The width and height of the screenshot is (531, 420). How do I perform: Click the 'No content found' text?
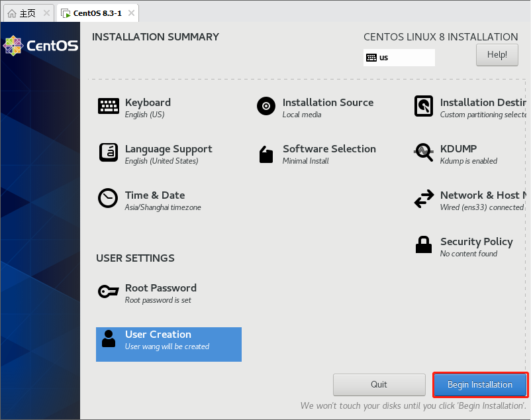pyautogui.click(x=469, y=254)
